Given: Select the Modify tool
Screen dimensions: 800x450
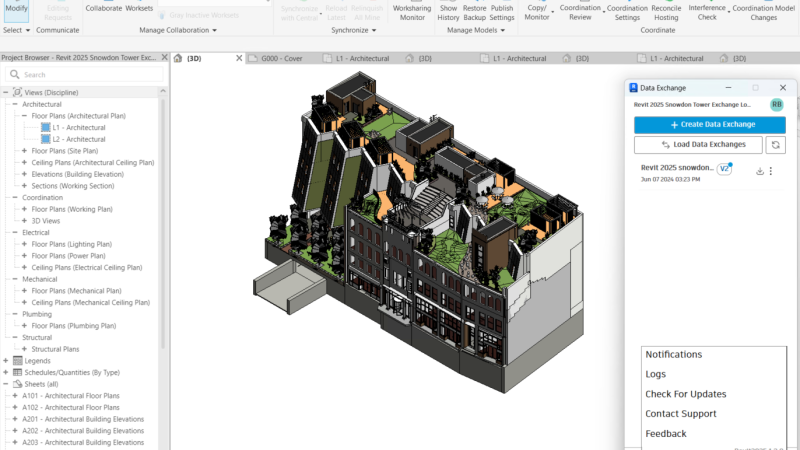Looking at the screenshot, I should (16, 10).
